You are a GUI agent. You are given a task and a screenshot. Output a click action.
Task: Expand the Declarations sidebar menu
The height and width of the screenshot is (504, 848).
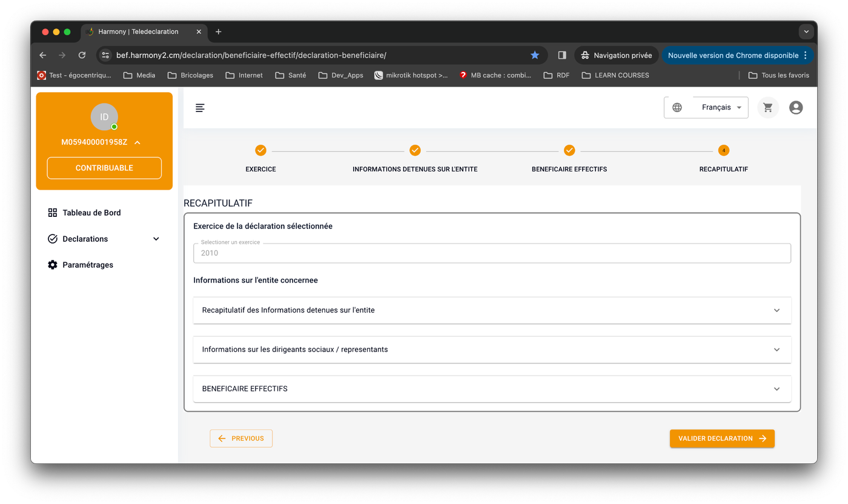104,239
